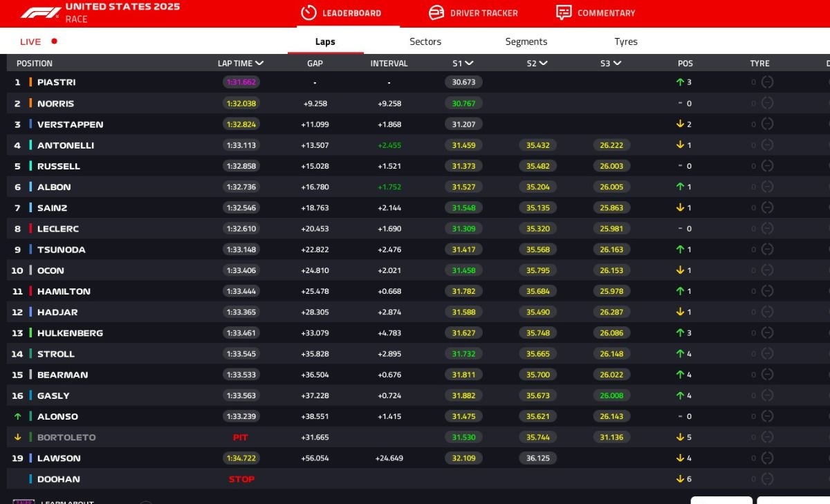
Task: Click the green position-gain arrow in Hulkenberg's row
Action: point(680,333)
